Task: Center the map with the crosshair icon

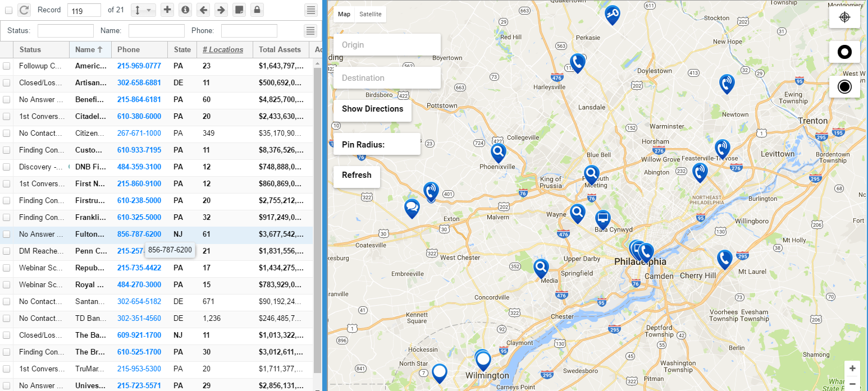Action: pos(844,17)
